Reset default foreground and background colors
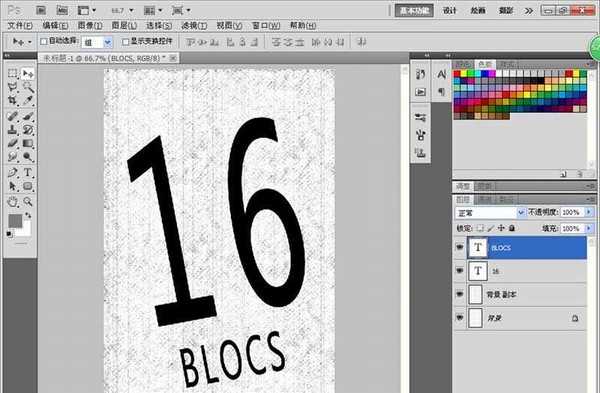600x393 pixels. (10, 234)
